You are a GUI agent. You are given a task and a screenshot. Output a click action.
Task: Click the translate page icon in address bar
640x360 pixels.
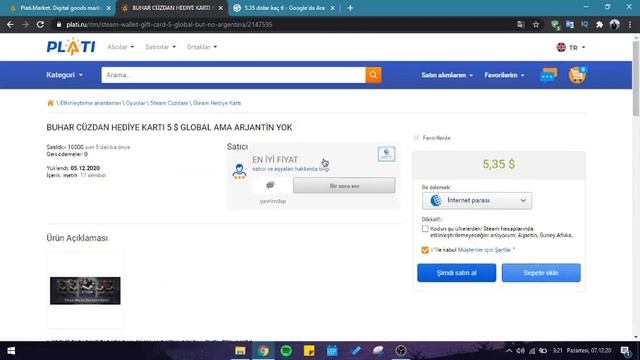tap(520, 25)
